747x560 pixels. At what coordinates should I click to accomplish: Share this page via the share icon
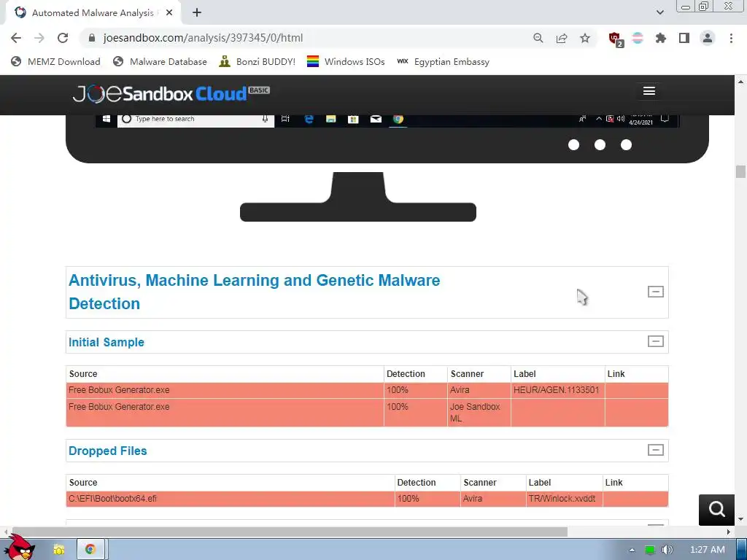[562, 38]
